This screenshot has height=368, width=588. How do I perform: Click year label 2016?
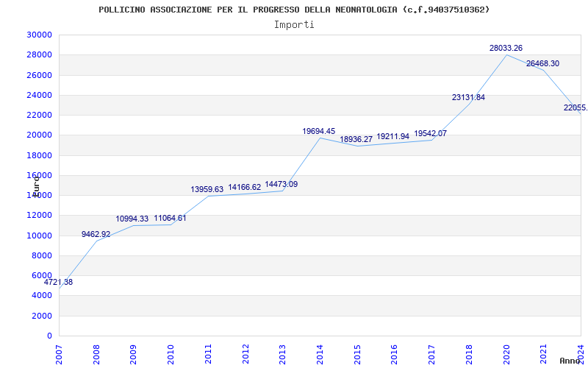pos(394,355)
